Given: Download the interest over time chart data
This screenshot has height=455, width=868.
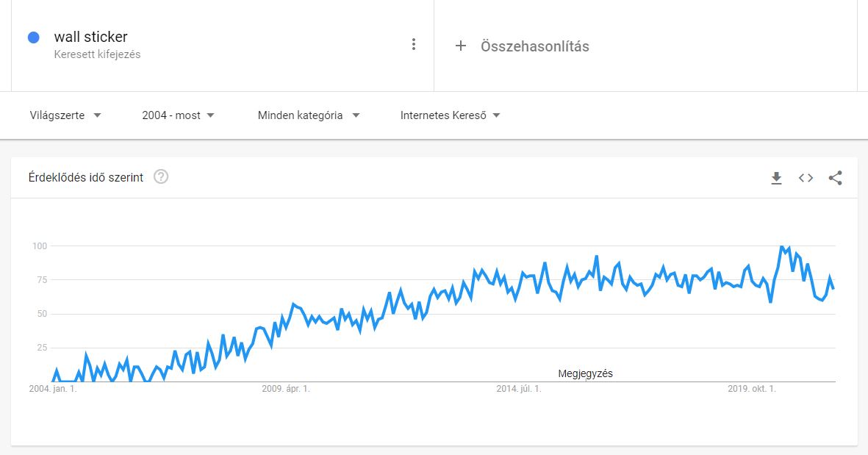Looking at the screenshot, I should pyautogui.click(x=776, y=178).
